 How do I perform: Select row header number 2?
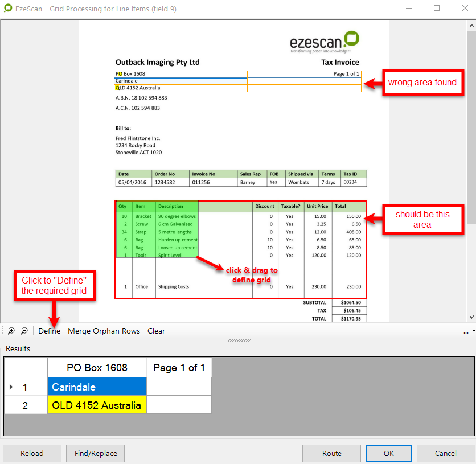click(x=25, y=405)
